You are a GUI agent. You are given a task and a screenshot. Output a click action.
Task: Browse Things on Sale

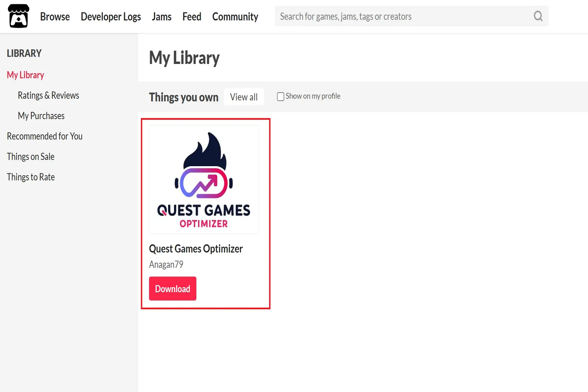31,156
